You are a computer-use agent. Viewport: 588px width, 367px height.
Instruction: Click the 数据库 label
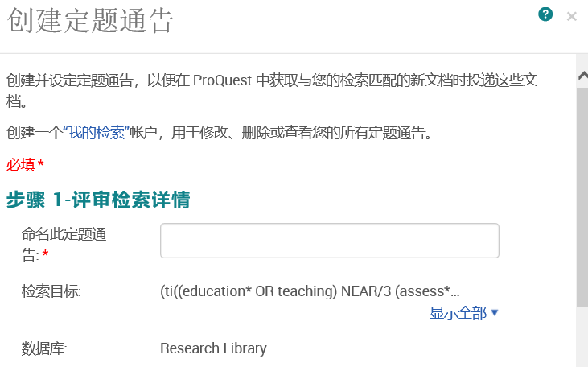pos(44,348)
